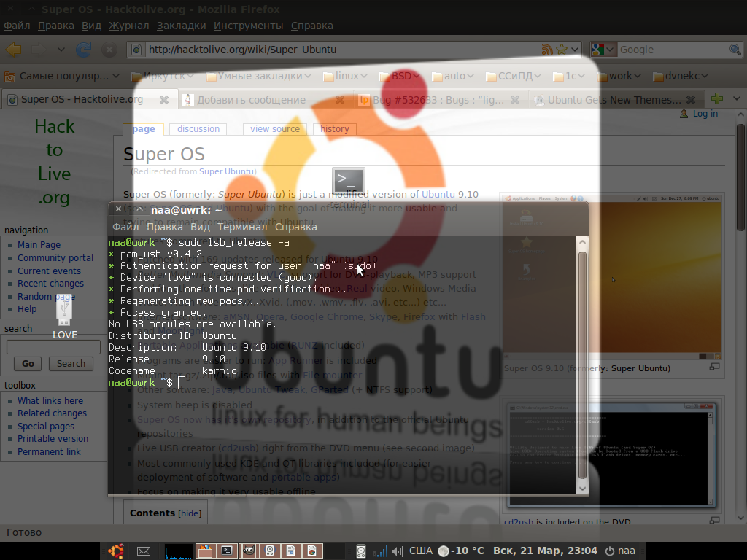Click the Log in link
The image size is (747, 560).
(x=705, y=114)
